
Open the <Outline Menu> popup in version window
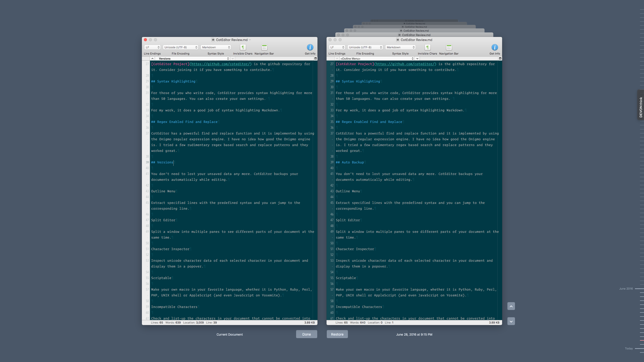[x=377, y=59]
